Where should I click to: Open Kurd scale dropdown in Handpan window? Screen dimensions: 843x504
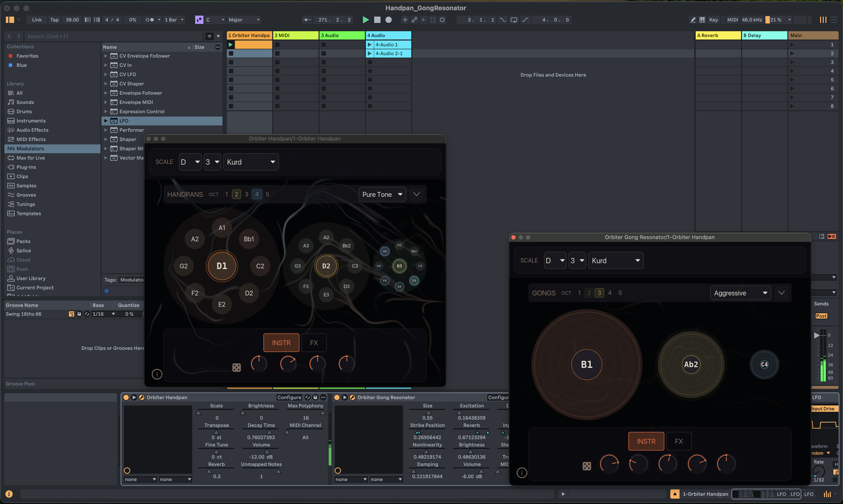[x=251, y=162]
